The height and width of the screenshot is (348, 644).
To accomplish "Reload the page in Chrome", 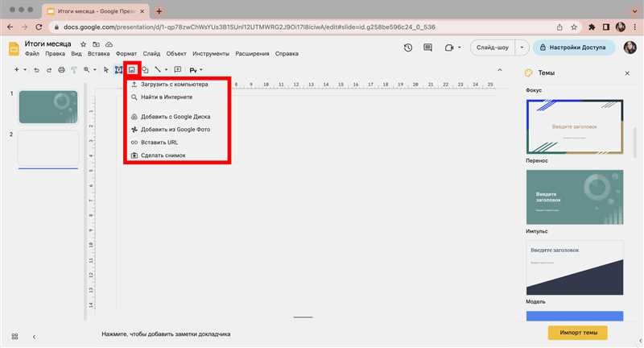I will [x=39, y=27].
